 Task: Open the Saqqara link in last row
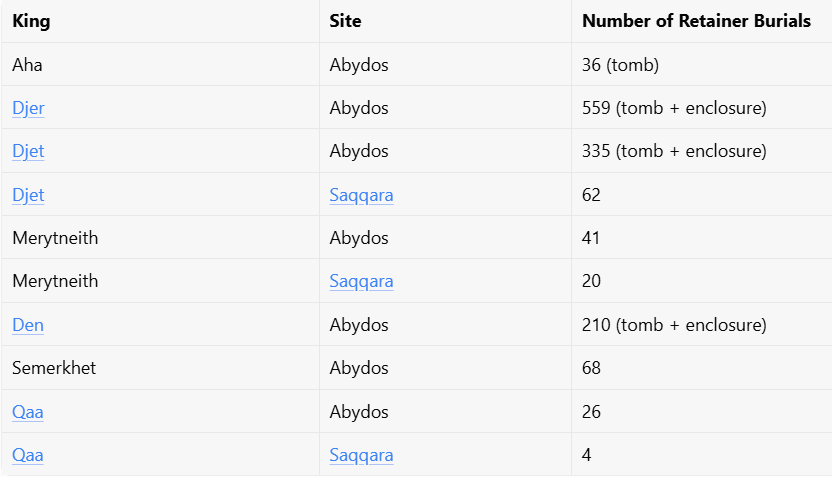coord(361,455)
